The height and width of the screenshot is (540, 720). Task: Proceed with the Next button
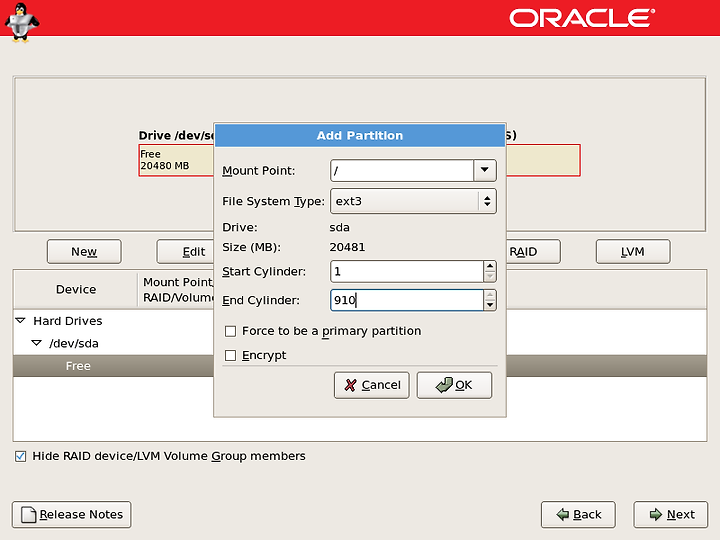coord(671,514)
